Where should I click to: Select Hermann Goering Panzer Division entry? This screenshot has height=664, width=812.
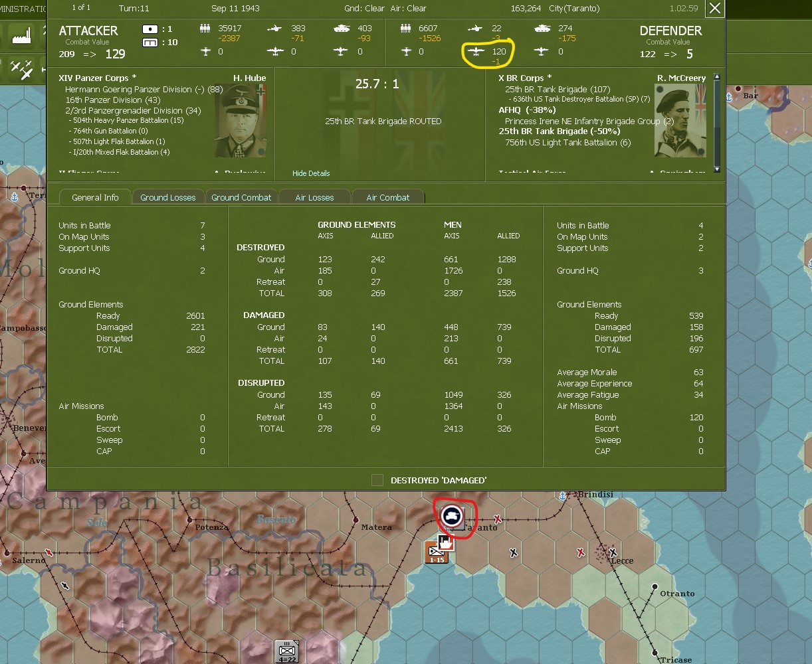pyautogui.click(x=144, y=89)
